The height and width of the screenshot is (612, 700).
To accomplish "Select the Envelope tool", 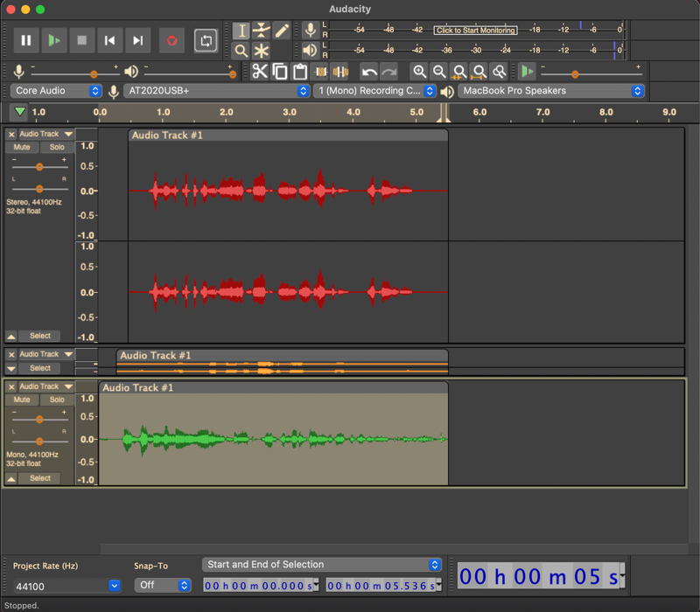I will [261, 31].
